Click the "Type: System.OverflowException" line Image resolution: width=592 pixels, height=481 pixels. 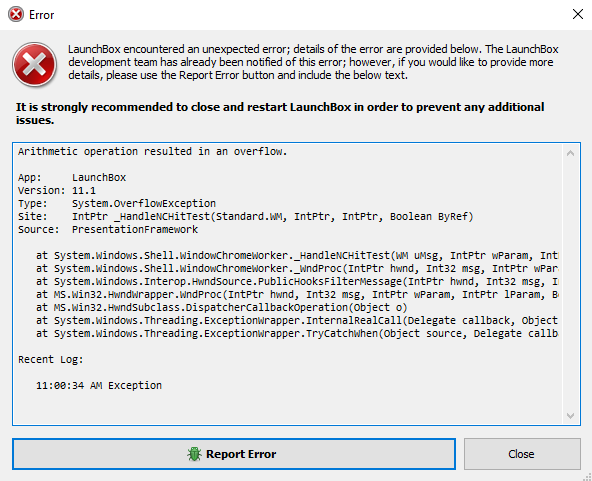(x=117, y=204)
